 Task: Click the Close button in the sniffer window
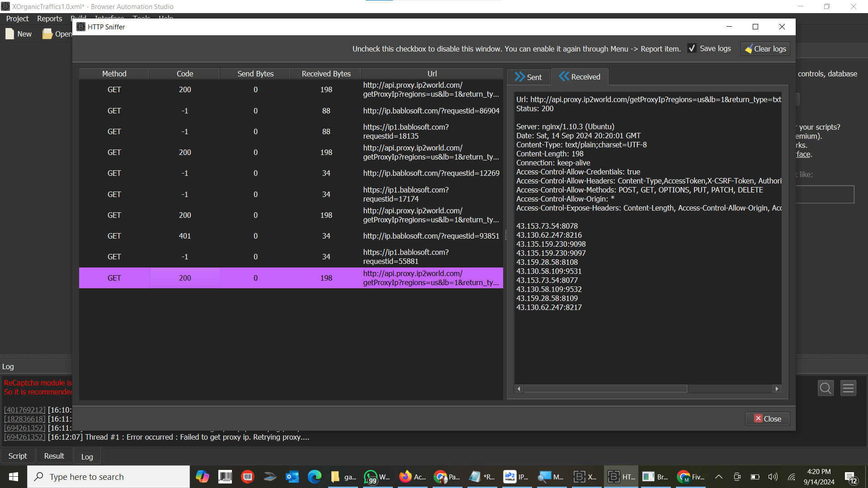pos(767,418)
